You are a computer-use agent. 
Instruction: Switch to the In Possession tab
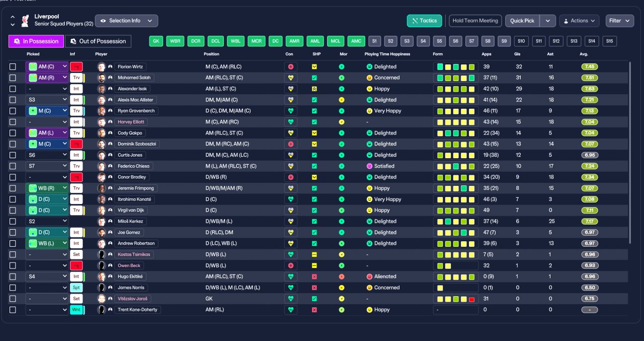pyautogui.click(x=36, y=41)
